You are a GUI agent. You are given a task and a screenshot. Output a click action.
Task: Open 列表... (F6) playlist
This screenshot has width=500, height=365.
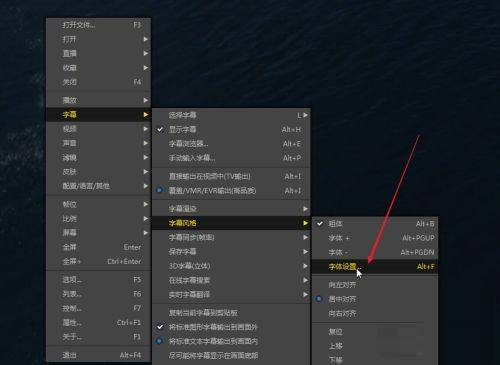tap(98, 294)
